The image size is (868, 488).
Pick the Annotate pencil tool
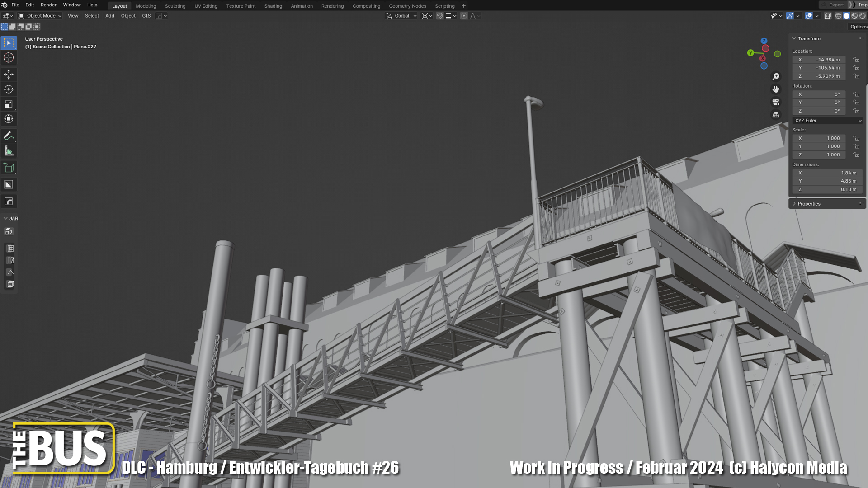9,136
